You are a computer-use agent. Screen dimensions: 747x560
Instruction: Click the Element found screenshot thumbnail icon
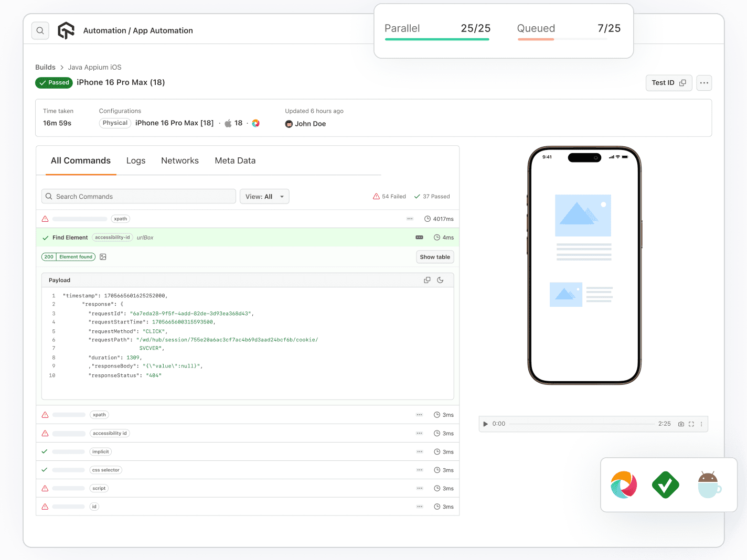coord(103,257)
